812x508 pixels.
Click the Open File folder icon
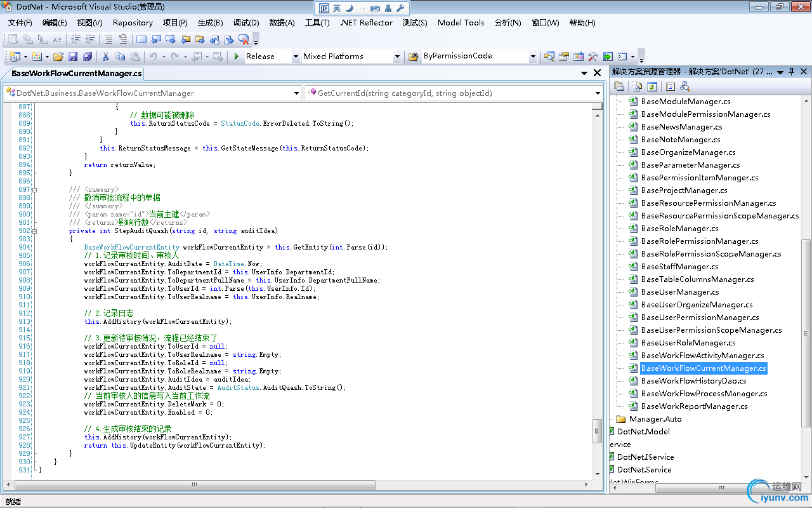58,57
